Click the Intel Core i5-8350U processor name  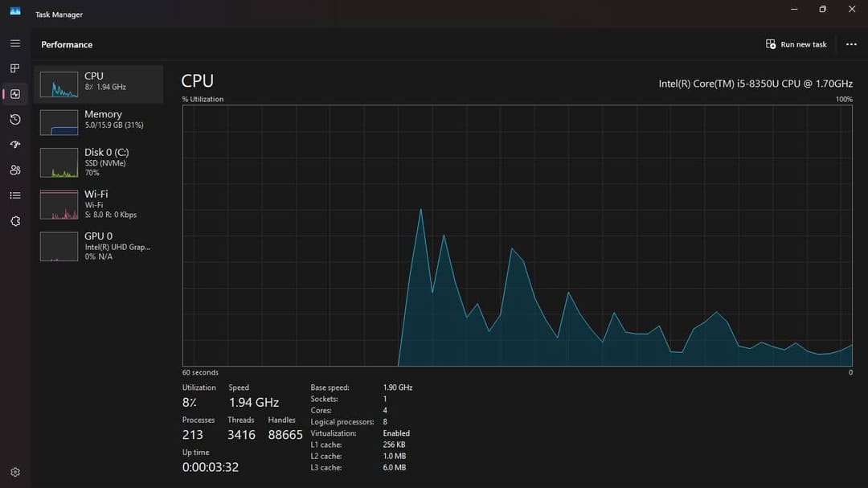[755, 84]
